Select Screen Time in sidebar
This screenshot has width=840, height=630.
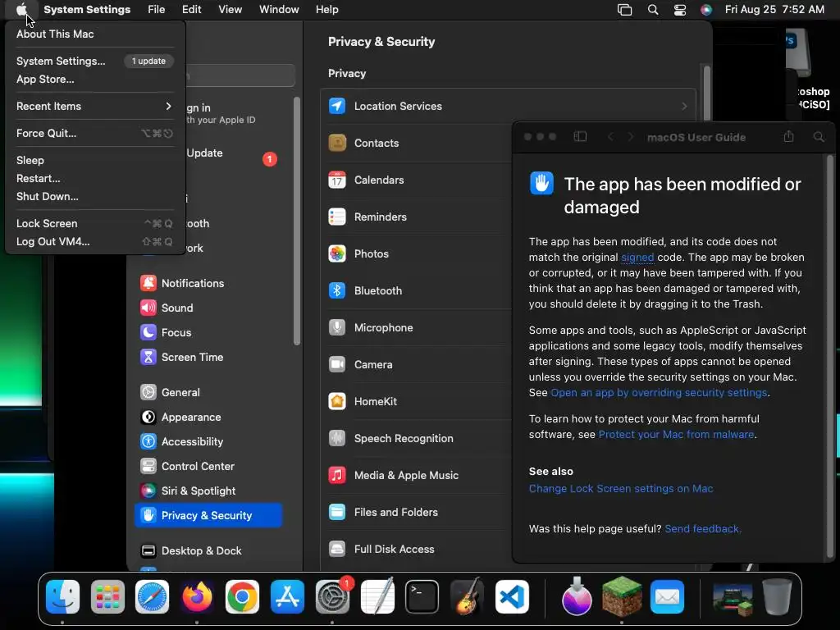pos(208,358)
